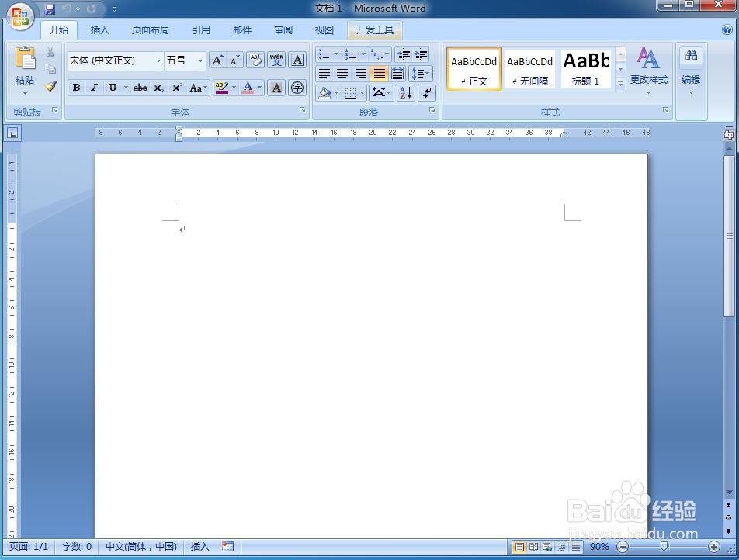Apply the 标题 1 style
The image size is (739, 560).
click(586, 69)
